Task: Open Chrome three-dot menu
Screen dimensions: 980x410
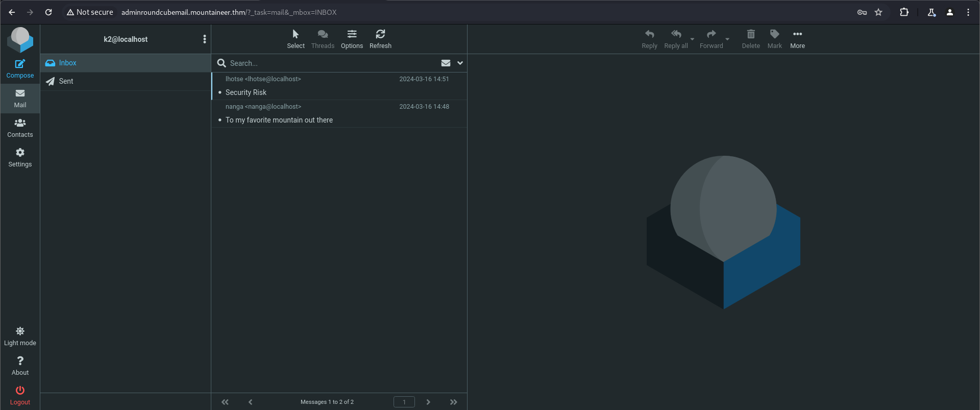Action: (x=968, y=12)
